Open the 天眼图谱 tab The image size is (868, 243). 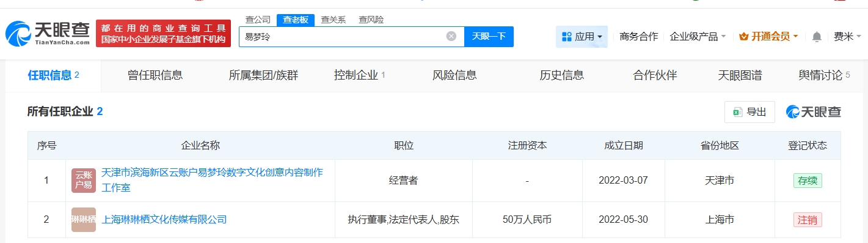click(x=740, y=75)
